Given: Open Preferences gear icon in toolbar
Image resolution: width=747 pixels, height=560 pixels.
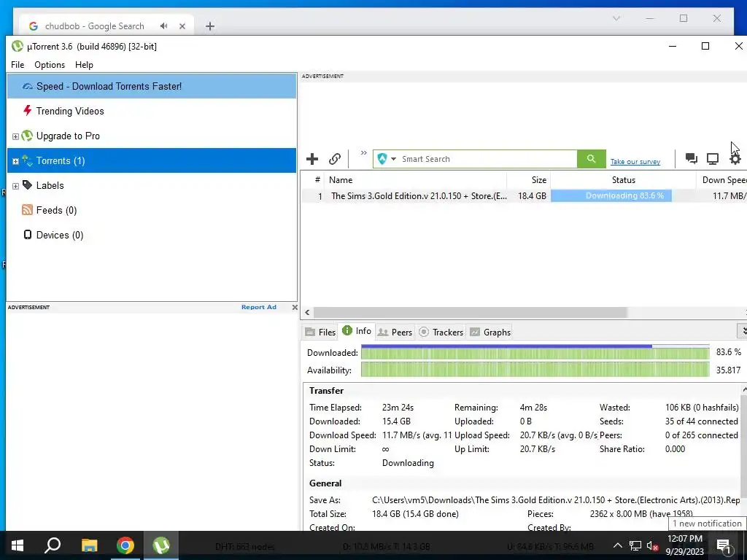Looking at the screenshot, I should coord(735,158).
